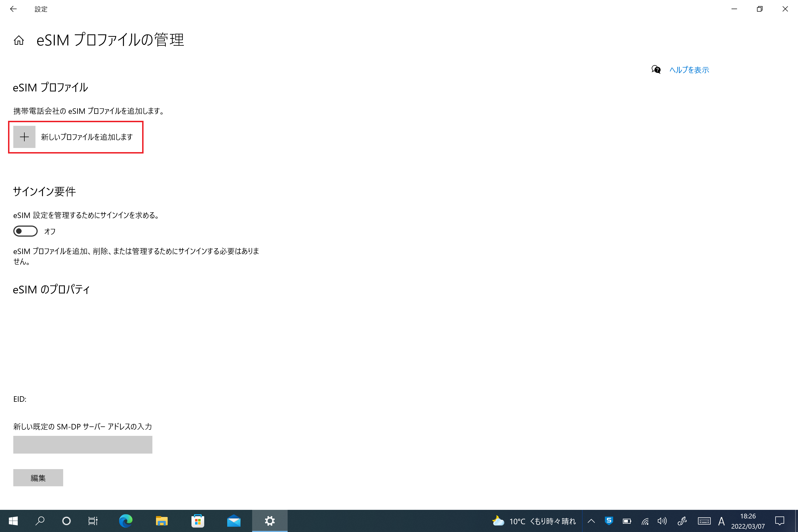Open the Windows Start menu
Image resolution: width=798 pixels, height=532 pixels.
point(13,521)
